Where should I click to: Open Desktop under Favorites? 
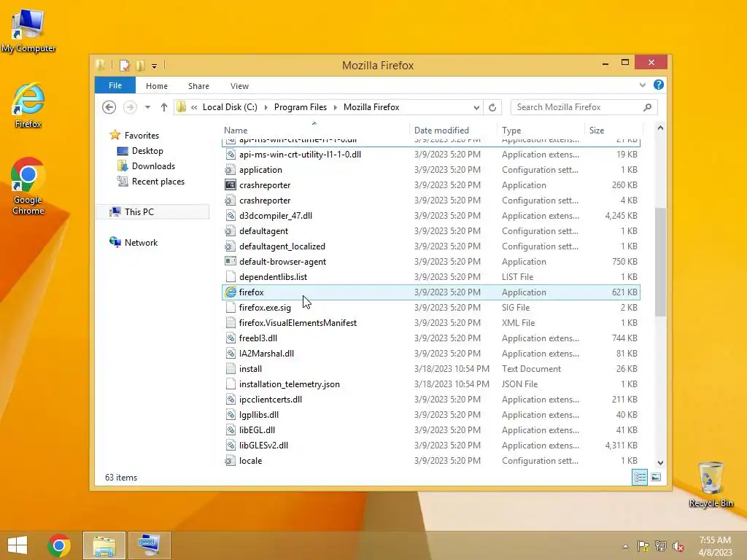(147, 150)
